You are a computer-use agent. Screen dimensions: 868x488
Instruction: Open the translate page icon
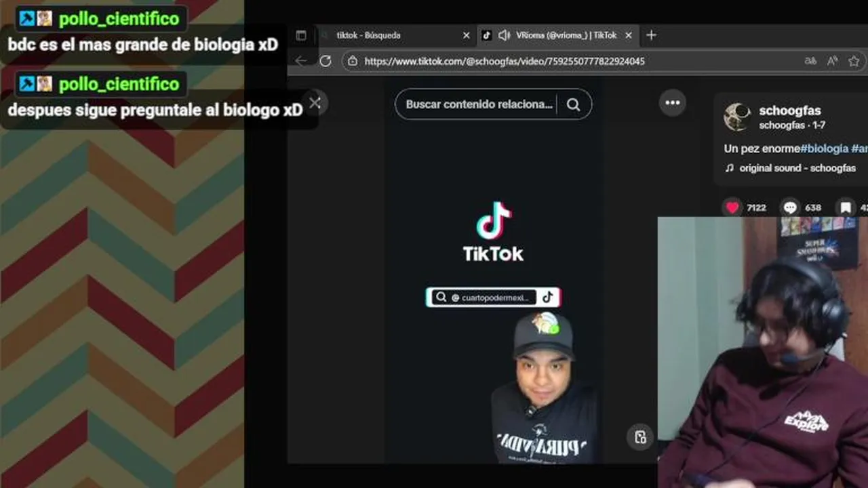tap(810, 61)
